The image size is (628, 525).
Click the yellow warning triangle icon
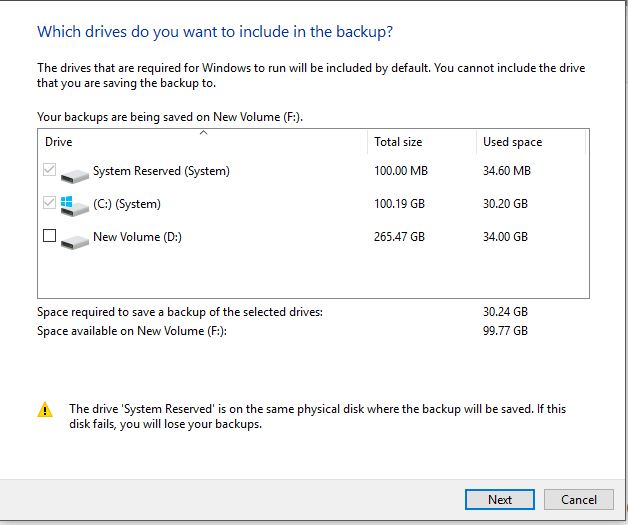[x=45, y=410]
